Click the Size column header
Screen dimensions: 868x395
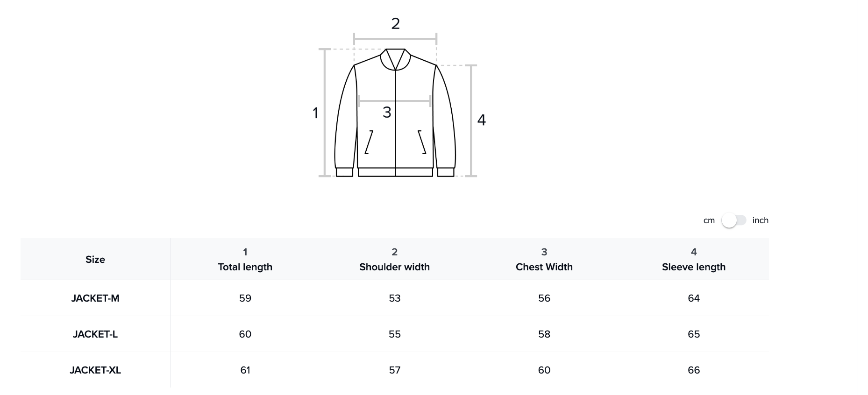point(95,259)
